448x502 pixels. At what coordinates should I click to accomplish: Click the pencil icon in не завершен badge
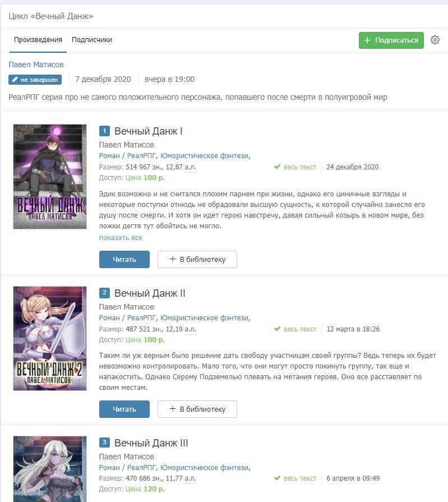tap(15, 80)
